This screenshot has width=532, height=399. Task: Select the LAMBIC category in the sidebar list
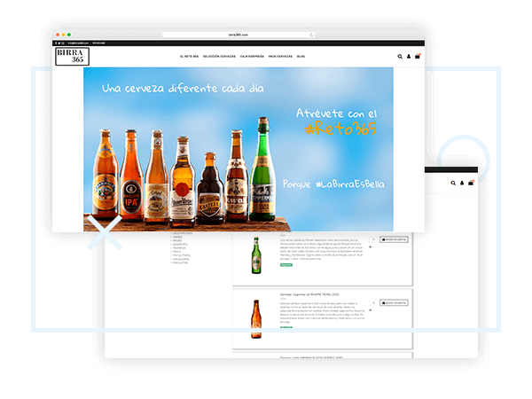tap(177, 237)
